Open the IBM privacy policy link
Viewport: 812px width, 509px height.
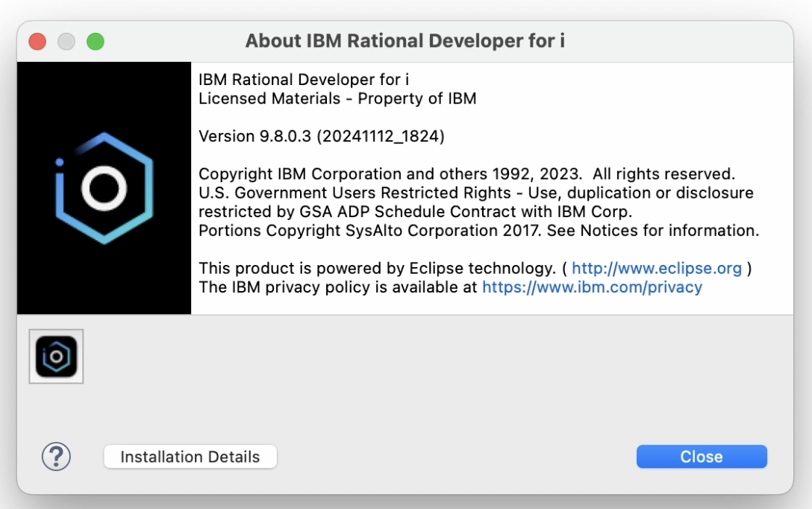click(592, 287)
